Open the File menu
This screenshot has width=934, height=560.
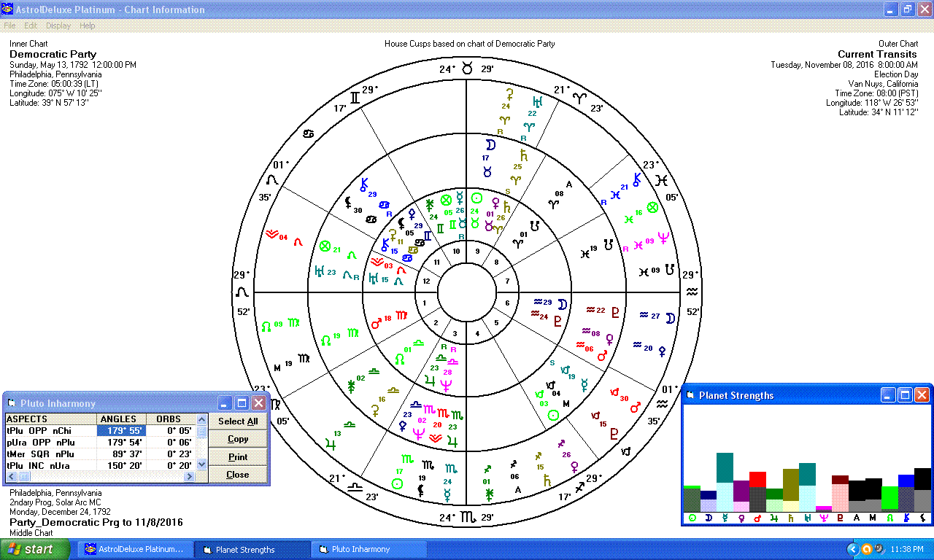[x=9, y=26]
